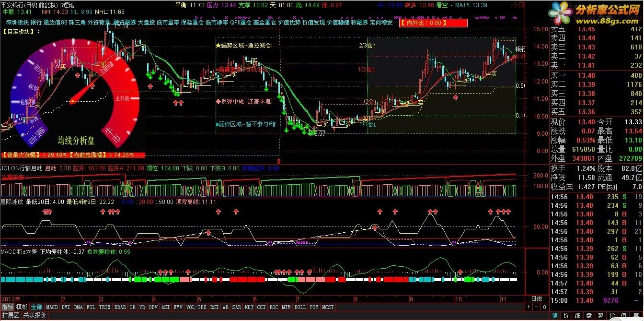Switch to the 价 price tab

tap(567, 315)
